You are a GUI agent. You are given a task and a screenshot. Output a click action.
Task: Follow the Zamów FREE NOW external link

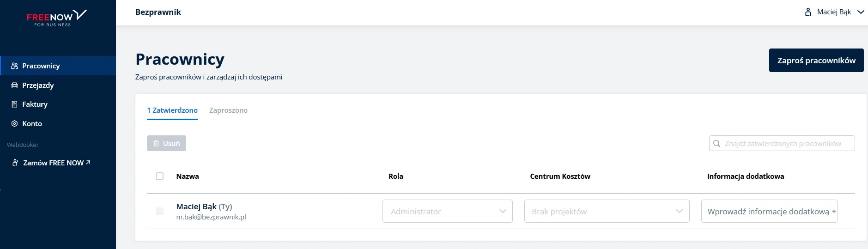coord(57,163)
